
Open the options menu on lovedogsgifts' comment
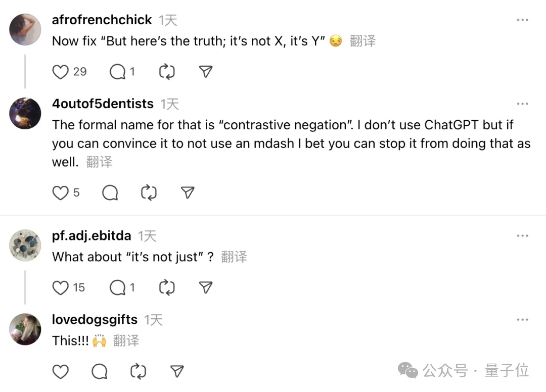point(522,319)
